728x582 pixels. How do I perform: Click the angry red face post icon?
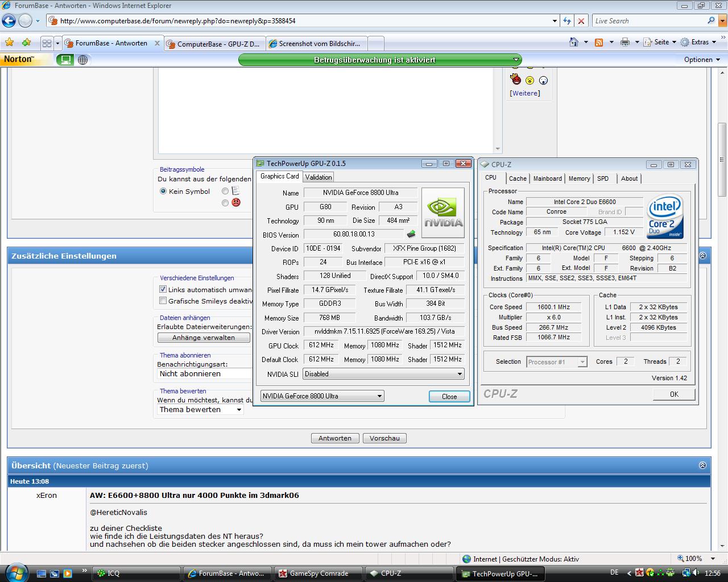tap(235, 202)
